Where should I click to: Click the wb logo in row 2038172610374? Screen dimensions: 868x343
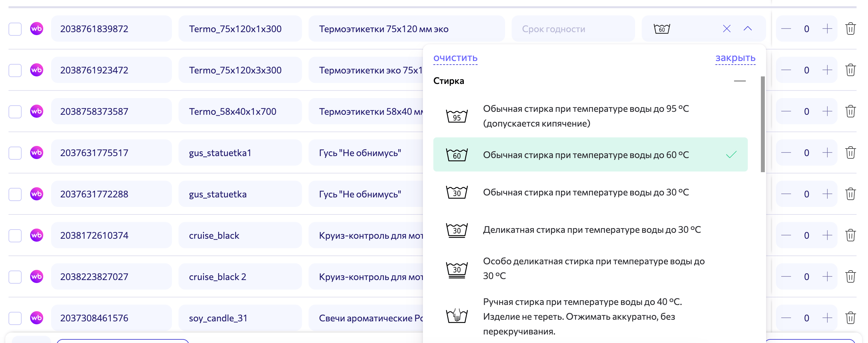(37, 235)
